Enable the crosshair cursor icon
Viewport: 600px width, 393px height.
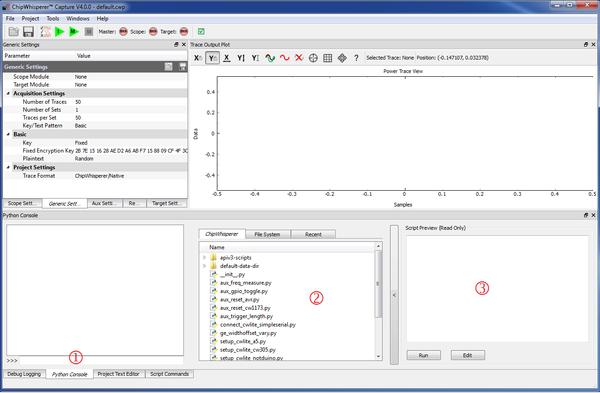[313, 58]
